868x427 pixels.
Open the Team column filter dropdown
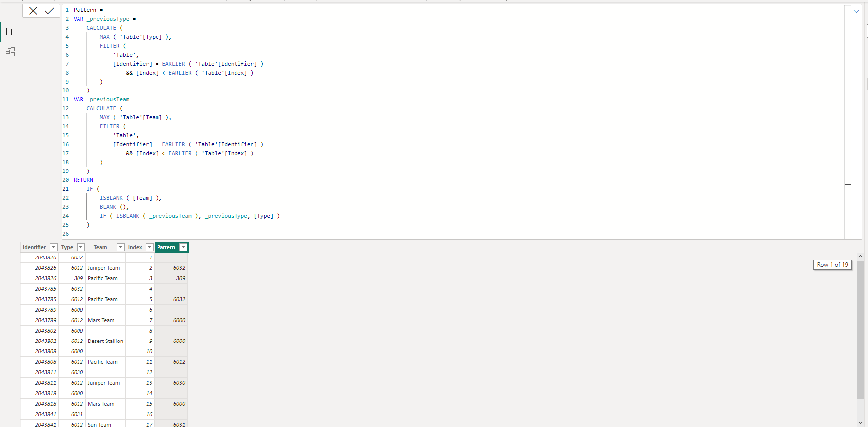coord(120,247)
